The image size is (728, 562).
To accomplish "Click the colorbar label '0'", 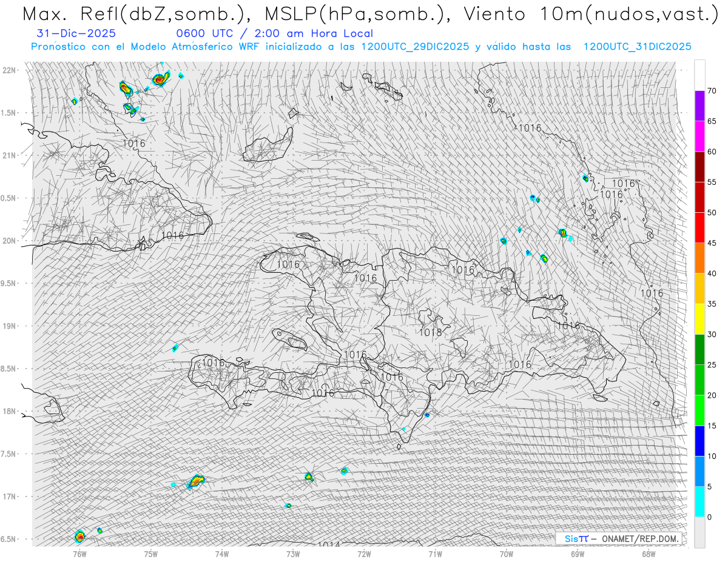I will [709, 517].
